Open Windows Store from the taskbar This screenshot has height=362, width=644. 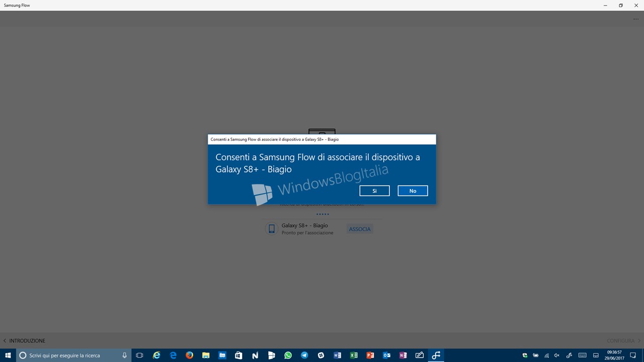[x=238, y=355]
